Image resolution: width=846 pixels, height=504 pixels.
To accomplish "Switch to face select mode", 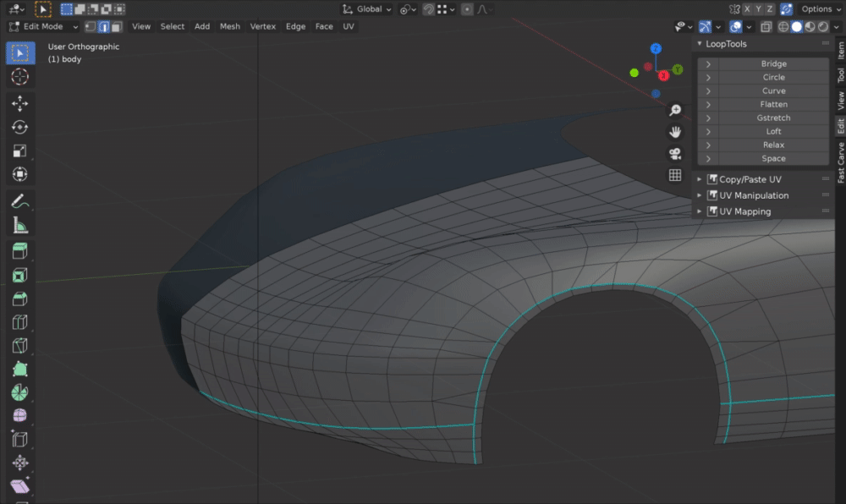I will pos(116,27).
